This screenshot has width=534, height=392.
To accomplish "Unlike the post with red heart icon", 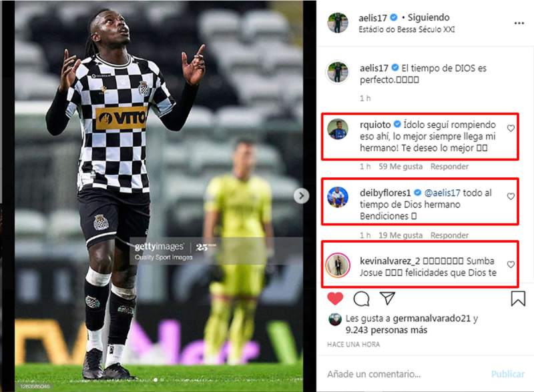I will (x=335, y=299).
